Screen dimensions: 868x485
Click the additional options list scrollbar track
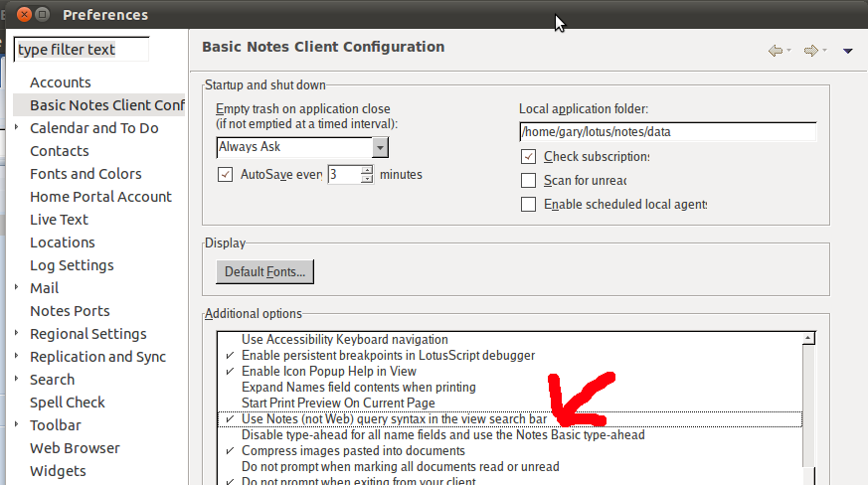tap(808, 404)
